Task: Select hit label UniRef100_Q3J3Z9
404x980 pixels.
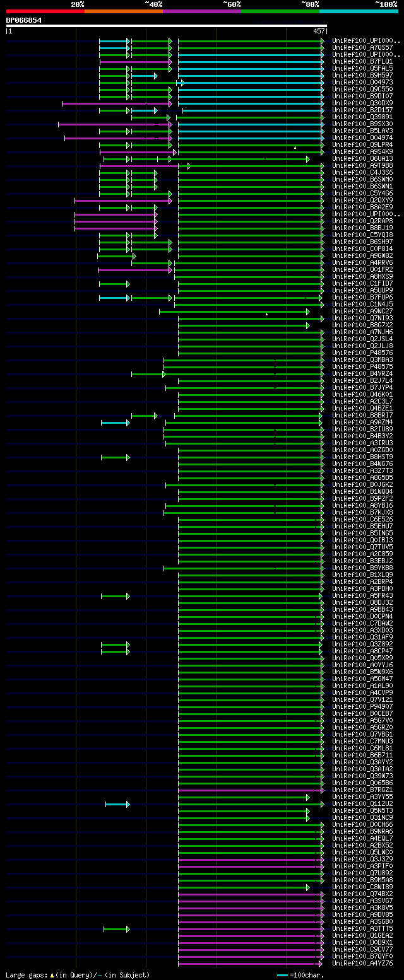Action: (x=362, y=859)
